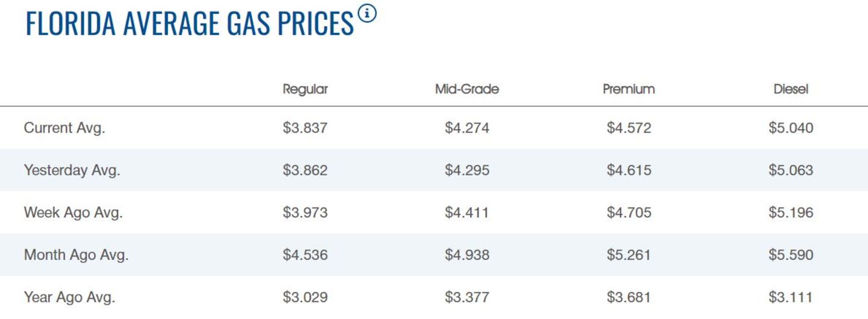Select the Premium column header
This screenshot has height=319, width=868.
[629, 89]
